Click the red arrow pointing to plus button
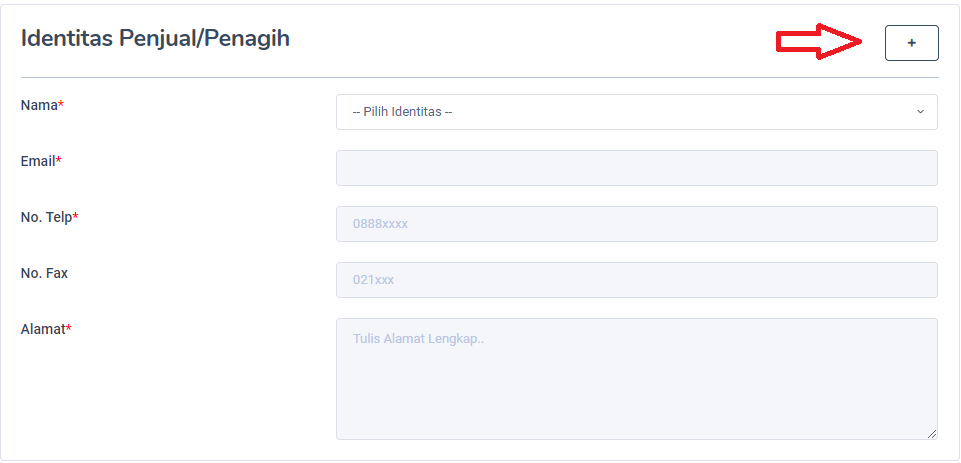Viewport: 961px width, 463px height. [x=820, y=41]
